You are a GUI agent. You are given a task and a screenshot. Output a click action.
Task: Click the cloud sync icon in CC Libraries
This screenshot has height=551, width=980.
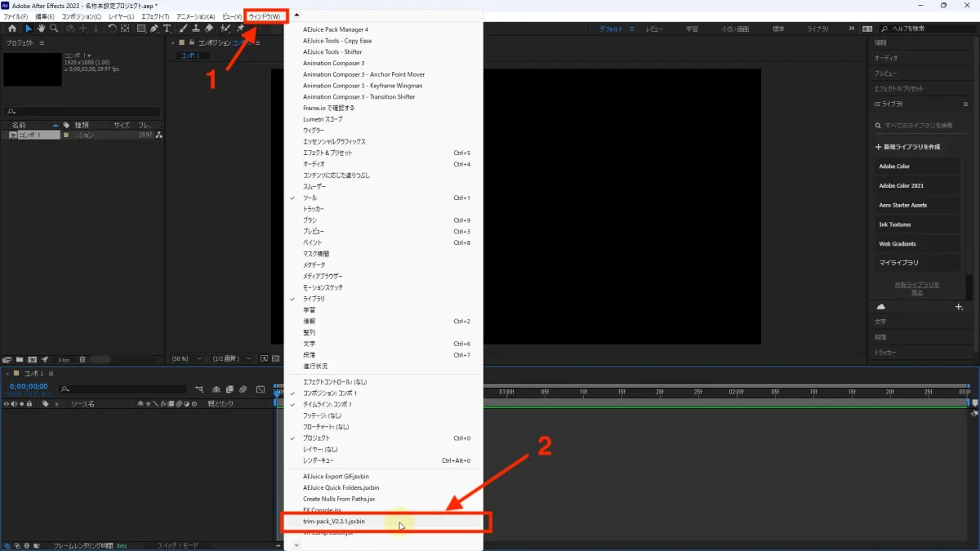point(881,307)
